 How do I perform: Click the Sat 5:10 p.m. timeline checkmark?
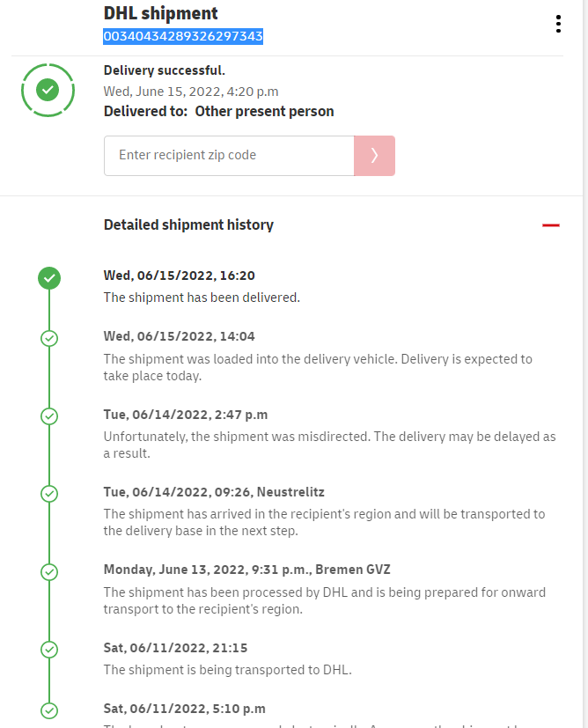pyautogui.click(x=49, y=710)
